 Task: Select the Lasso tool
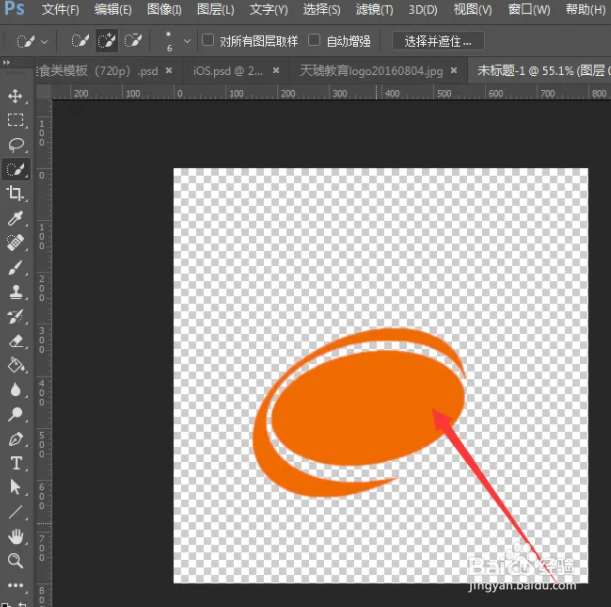click(x=15, y=145)
